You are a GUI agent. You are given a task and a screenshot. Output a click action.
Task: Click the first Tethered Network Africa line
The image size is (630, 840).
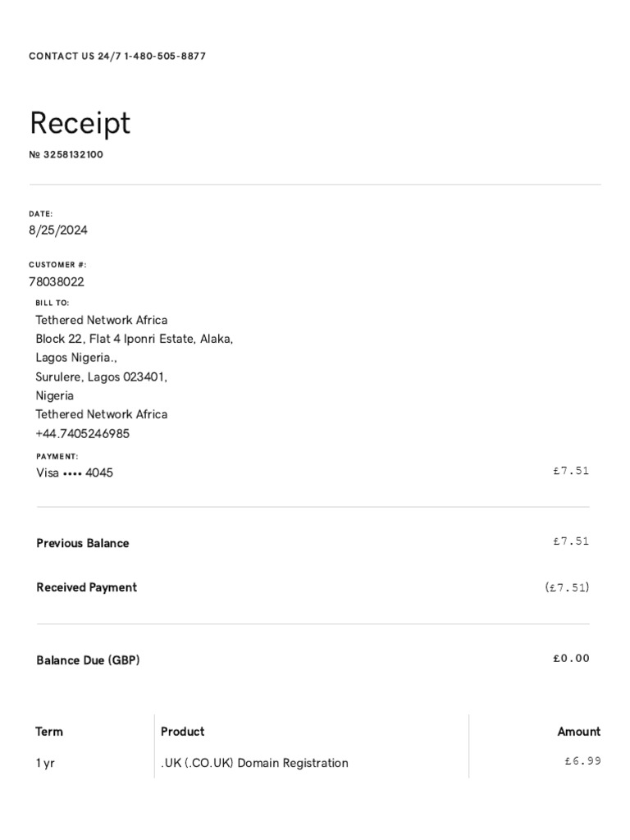pos(102,320)
